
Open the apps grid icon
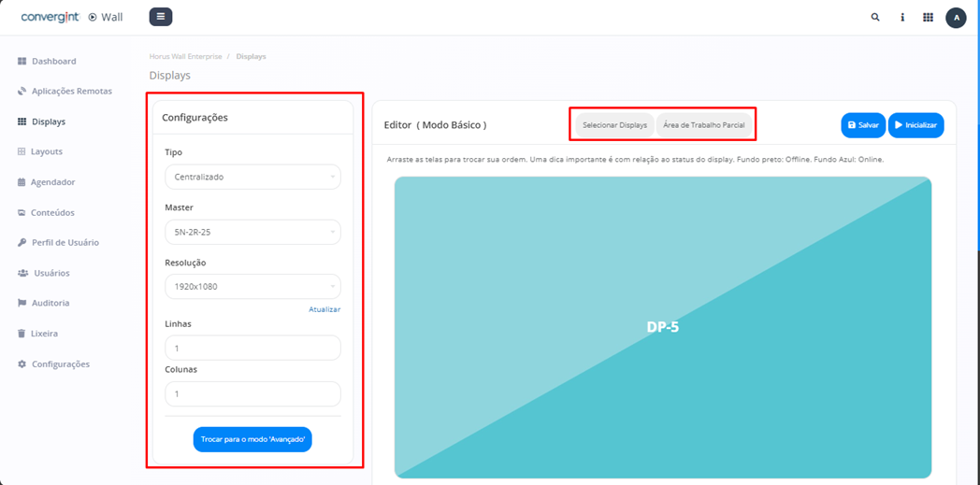[x=928, y=17]
